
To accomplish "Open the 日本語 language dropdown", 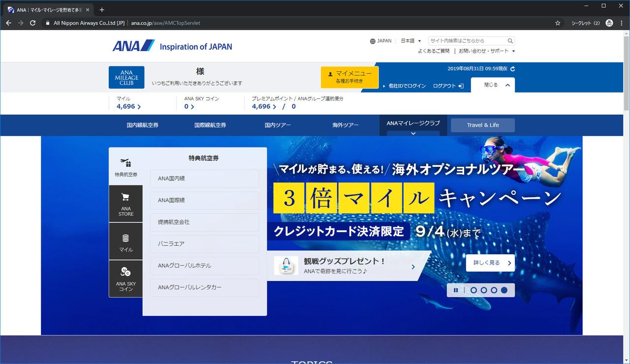I will click(411, 41).
